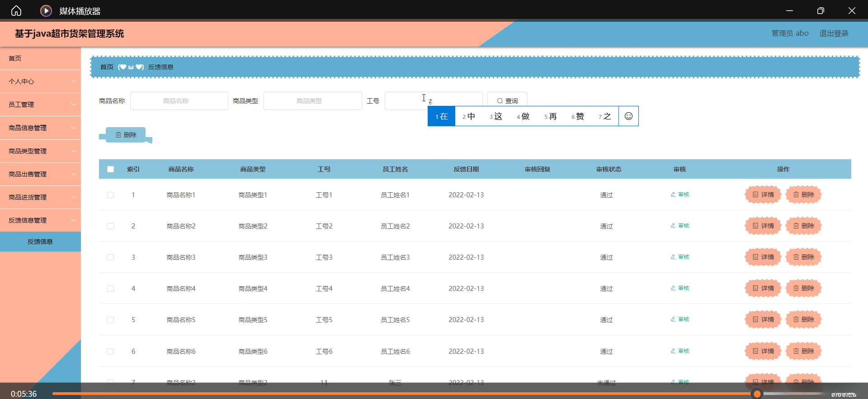Click the 商品类型 search input
Viewport: 868px width, 399px height.
(x=312, y=101)
